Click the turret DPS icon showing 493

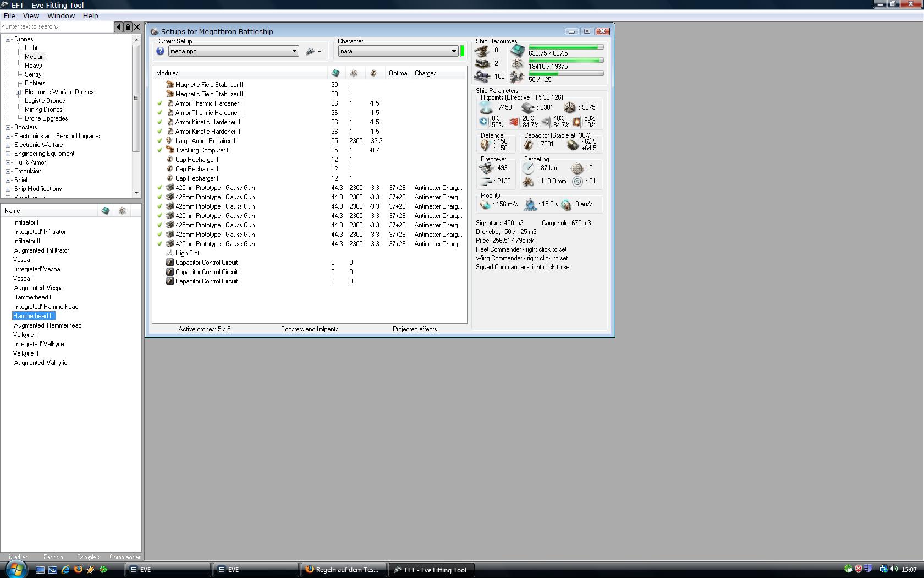486,168
